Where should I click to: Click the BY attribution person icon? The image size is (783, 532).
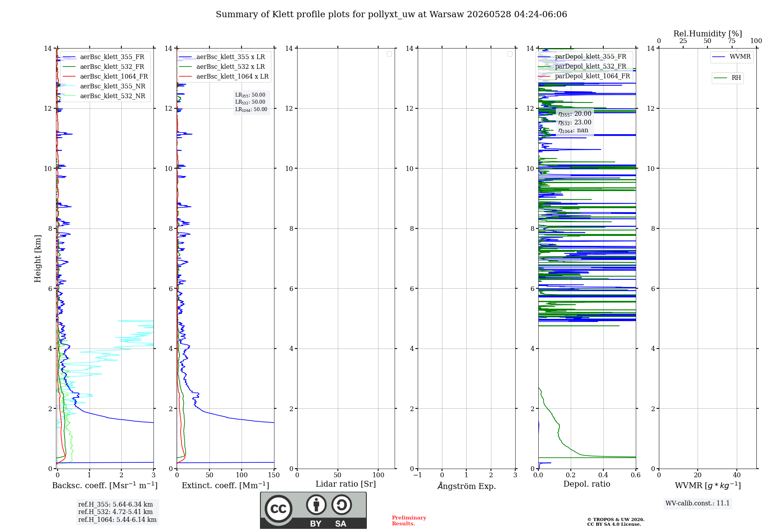(x=316, y=505)
